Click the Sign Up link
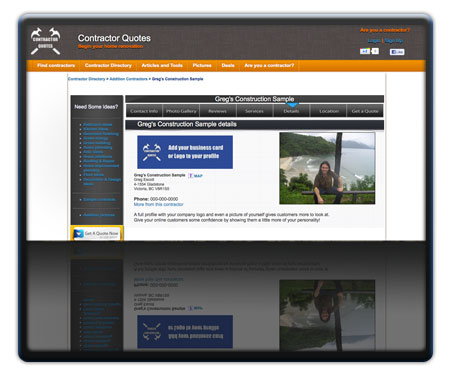The width and height of the screenshot is (454, 369). pos(393,41)
